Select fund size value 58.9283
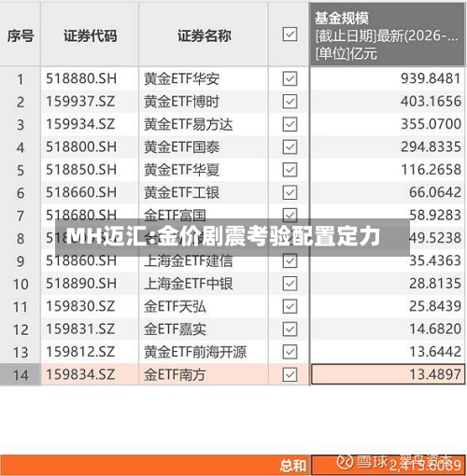This screenshot has width=467, height=476. coord(435,215)
